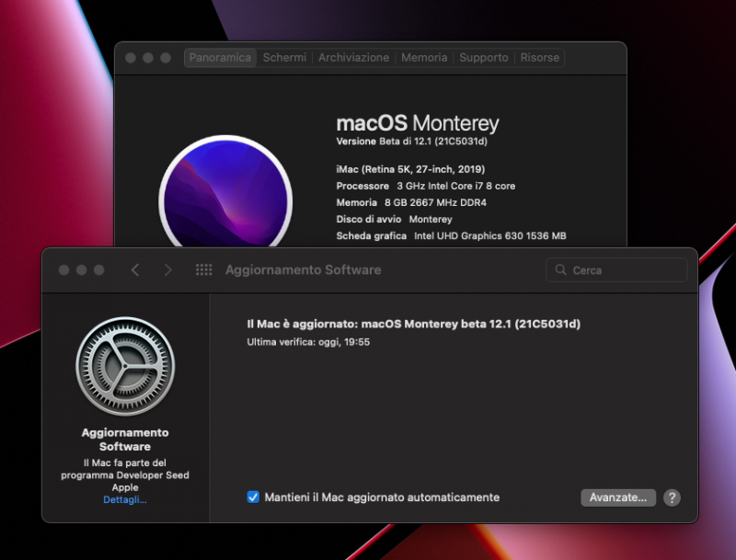Click 'Scheda grafica Intel UHD Graphics 630 1536 MB' text
Screen dimensions: 736x560
tap(451, 236)
